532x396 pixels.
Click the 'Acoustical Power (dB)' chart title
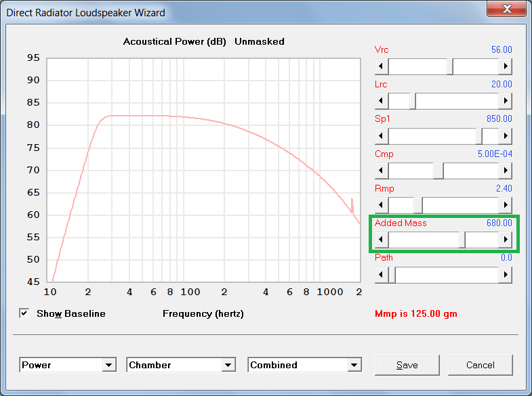174,42
